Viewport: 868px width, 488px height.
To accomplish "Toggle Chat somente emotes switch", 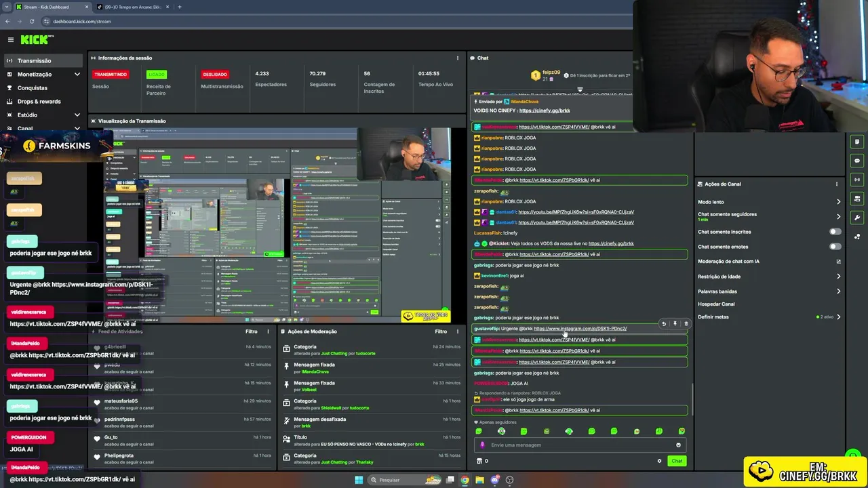I will pos(835,247).
